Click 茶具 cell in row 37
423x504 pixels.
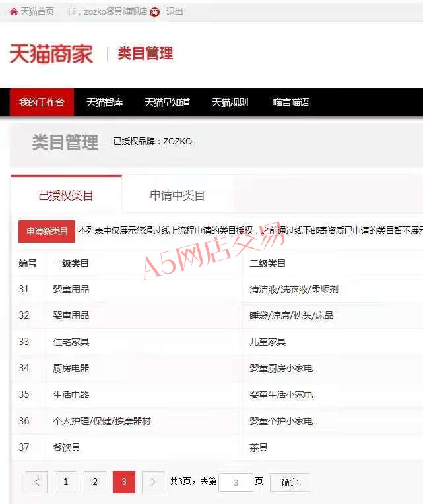(259, 447)
